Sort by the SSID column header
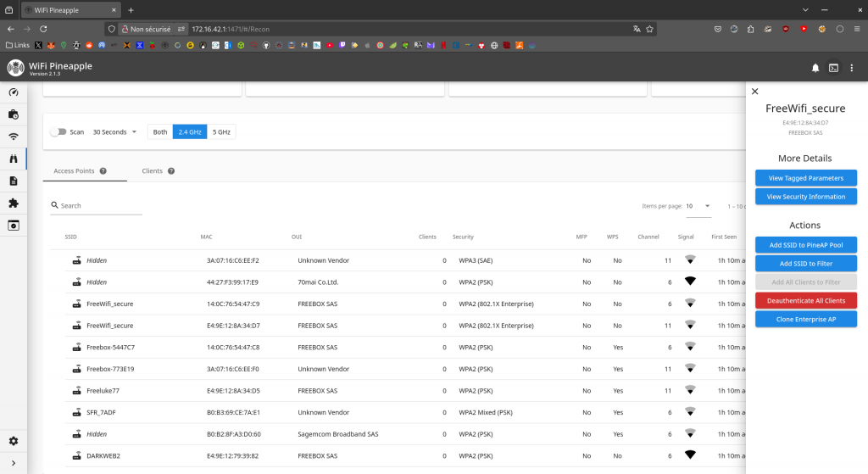 [x=71, y=237]
